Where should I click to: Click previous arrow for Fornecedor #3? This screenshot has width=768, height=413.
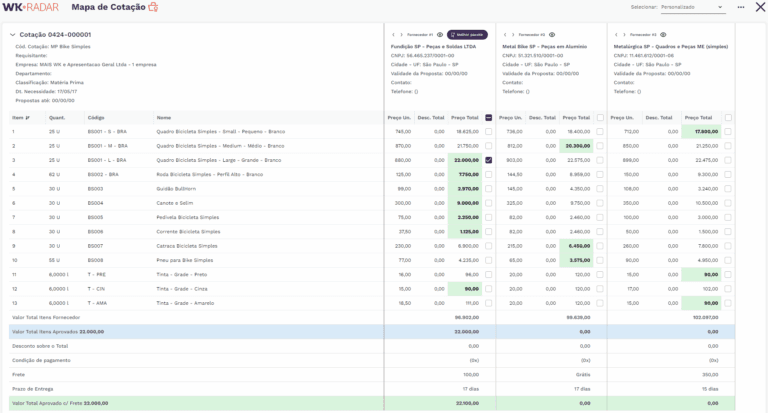click(x=614, y=34)
